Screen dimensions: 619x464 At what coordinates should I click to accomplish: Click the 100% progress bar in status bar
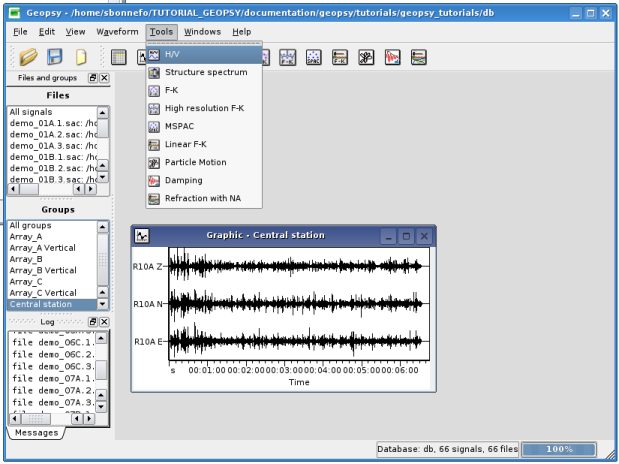[x=559, y=449]
